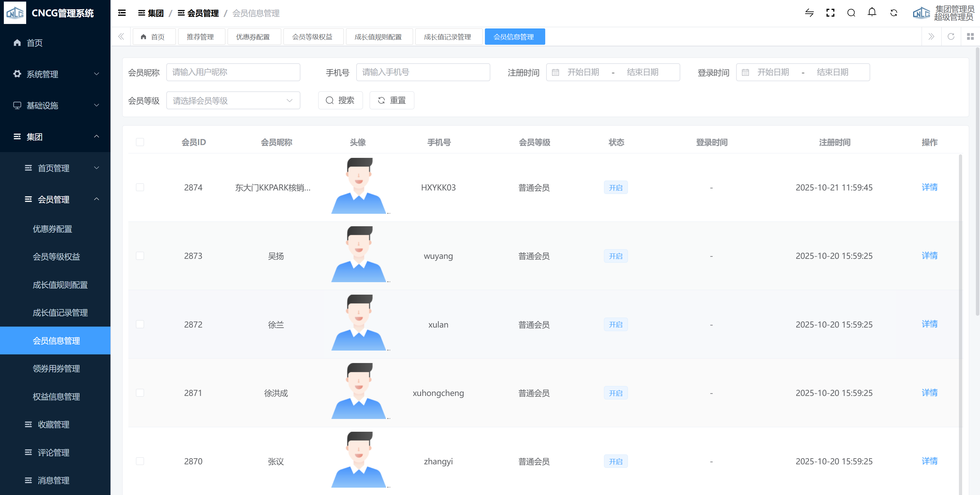980x495 pixels.
Task: Open the 会员等级 dropdown selector
Action: (x=233, y=101)
